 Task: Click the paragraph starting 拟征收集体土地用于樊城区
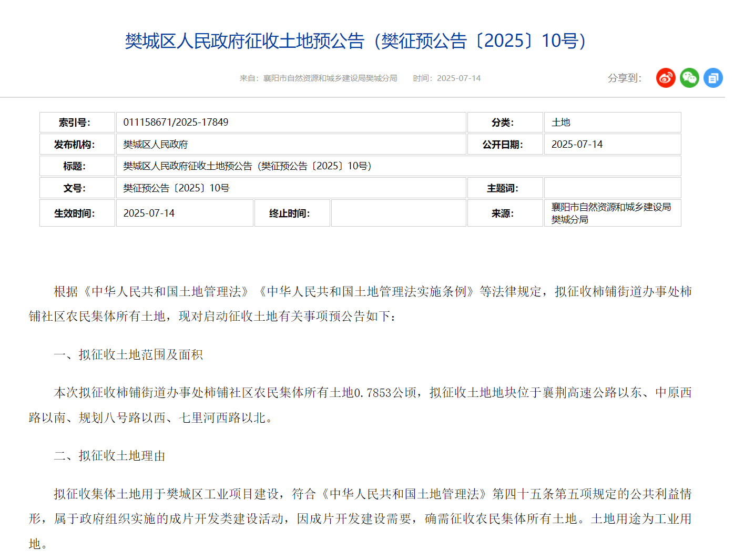pos(360,518)
